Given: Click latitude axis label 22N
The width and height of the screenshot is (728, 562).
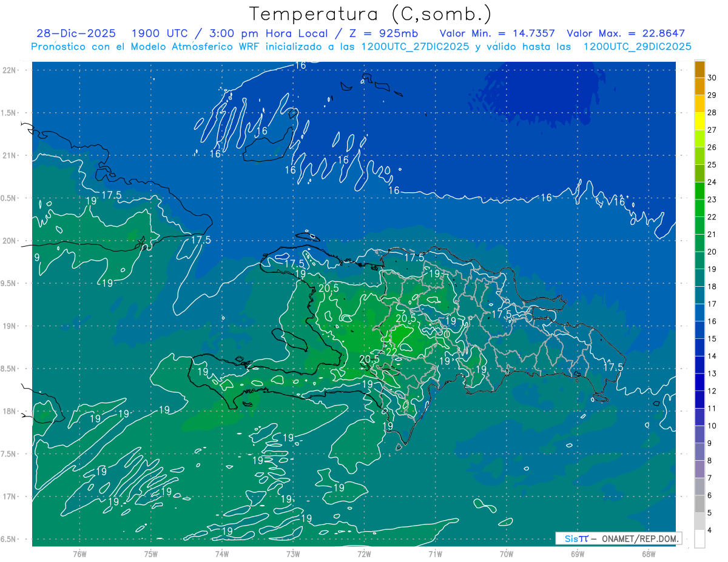Looking at the screenshot, I should click(x=10, y=70).
